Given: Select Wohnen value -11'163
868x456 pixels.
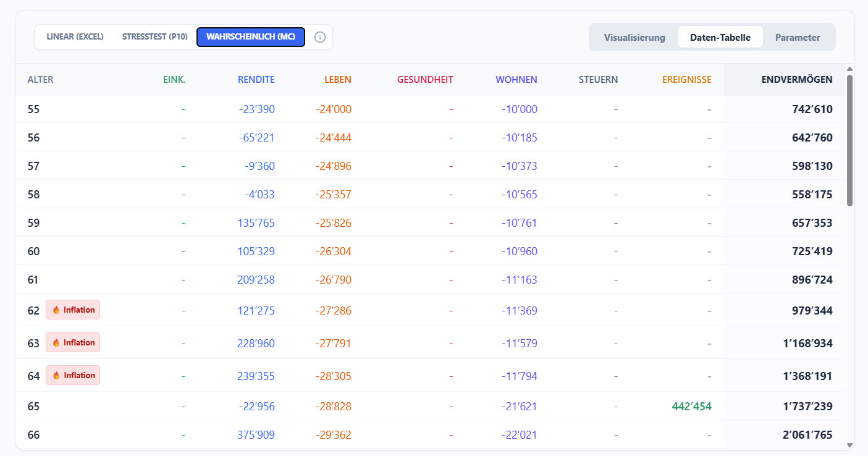Looking at the screenshot, I should pyautogui.click(x=520, y=280).
